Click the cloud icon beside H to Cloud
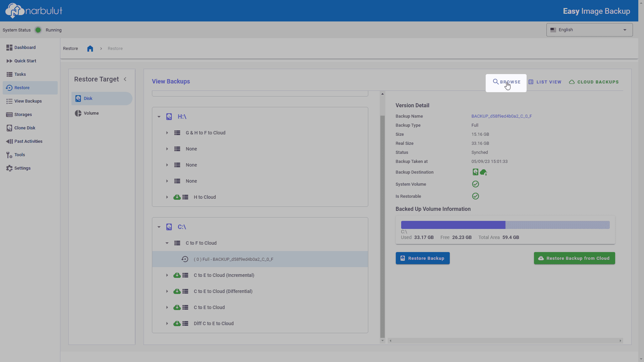Image resolution: width=644 pixels, height=362 pixels. pos(177,197)
